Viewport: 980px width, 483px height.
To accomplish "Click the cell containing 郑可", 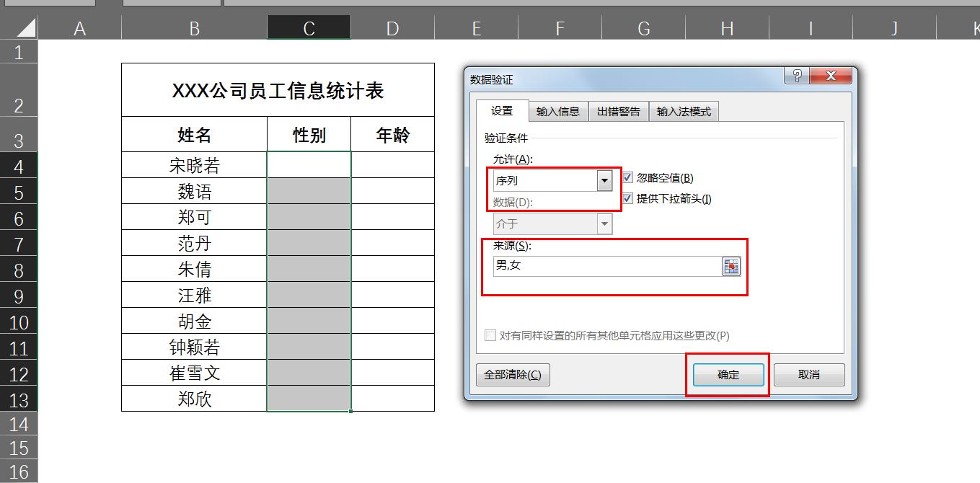I will pyautogui.click(x=194, y=217).
